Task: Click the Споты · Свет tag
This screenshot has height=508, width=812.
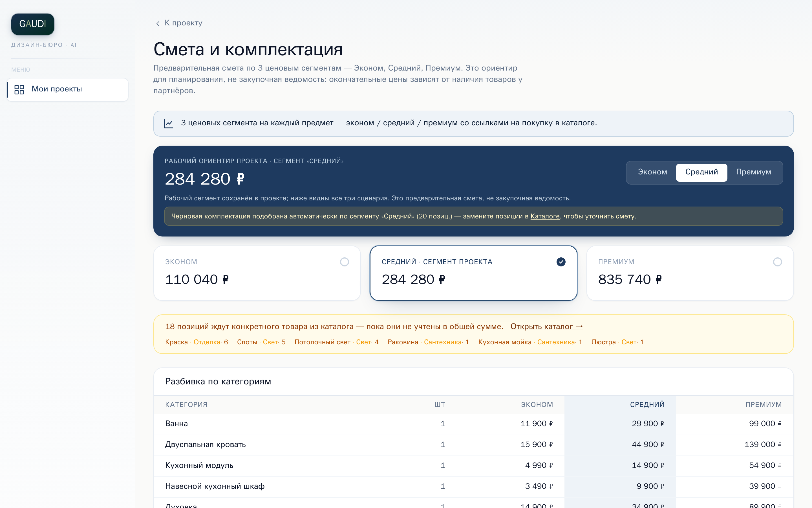Action: 261,342
